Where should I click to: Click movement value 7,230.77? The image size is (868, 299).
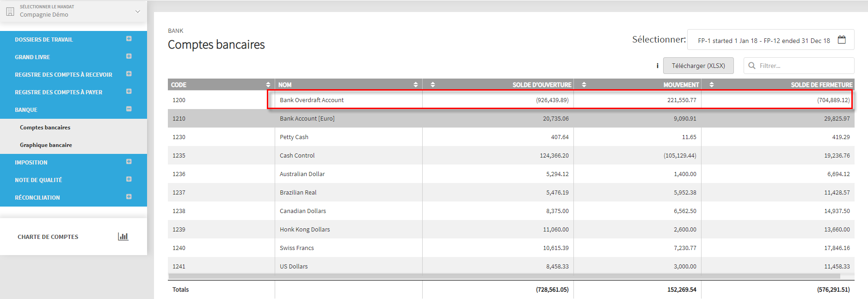coord(685,248)
